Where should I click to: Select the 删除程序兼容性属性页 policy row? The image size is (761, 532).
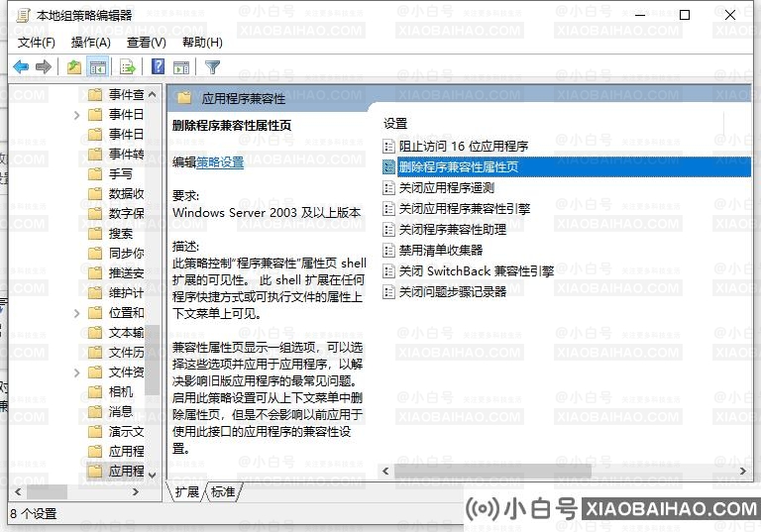[567, 167]
